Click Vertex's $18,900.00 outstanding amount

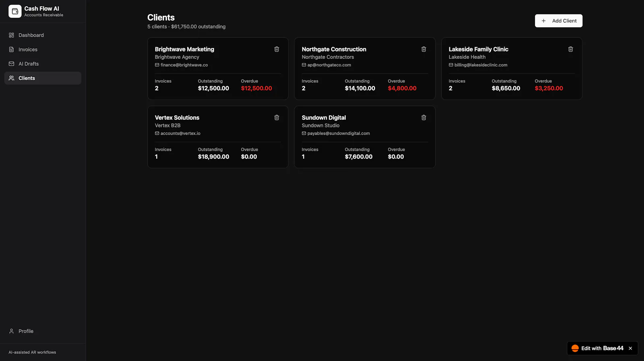pyautogui.click(x=213, y=157)
